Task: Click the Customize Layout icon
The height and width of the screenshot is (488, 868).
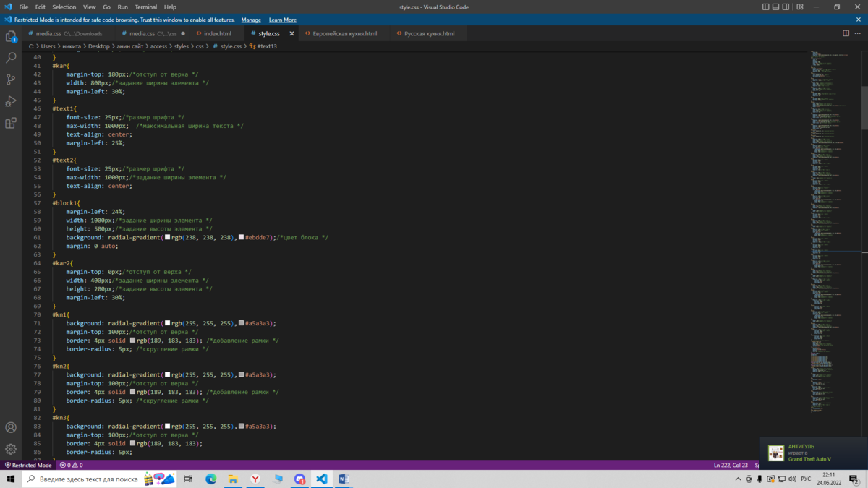Action: click(x=800, y=7)
